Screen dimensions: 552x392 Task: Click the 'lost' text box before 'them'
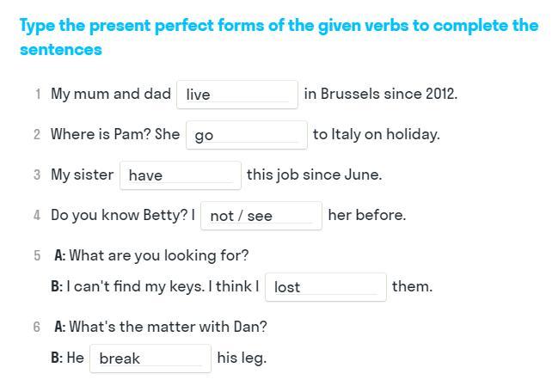(326, 287)
